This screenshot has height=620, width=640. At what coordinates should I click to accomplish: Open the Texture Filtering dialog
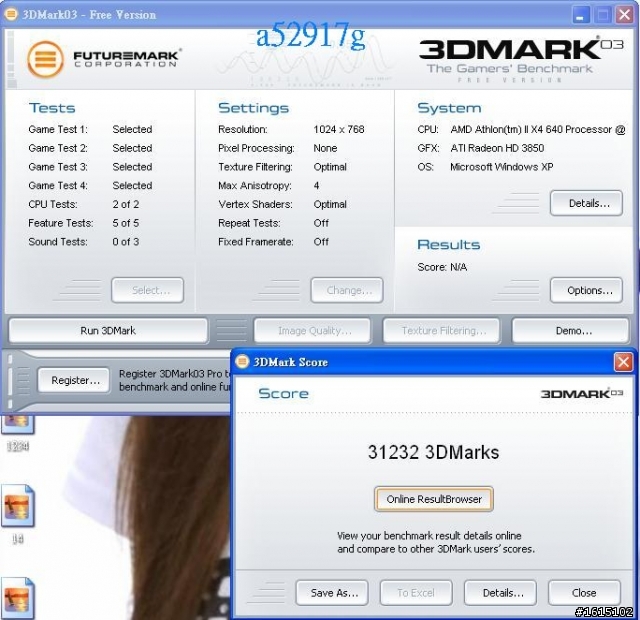[441, 331]
